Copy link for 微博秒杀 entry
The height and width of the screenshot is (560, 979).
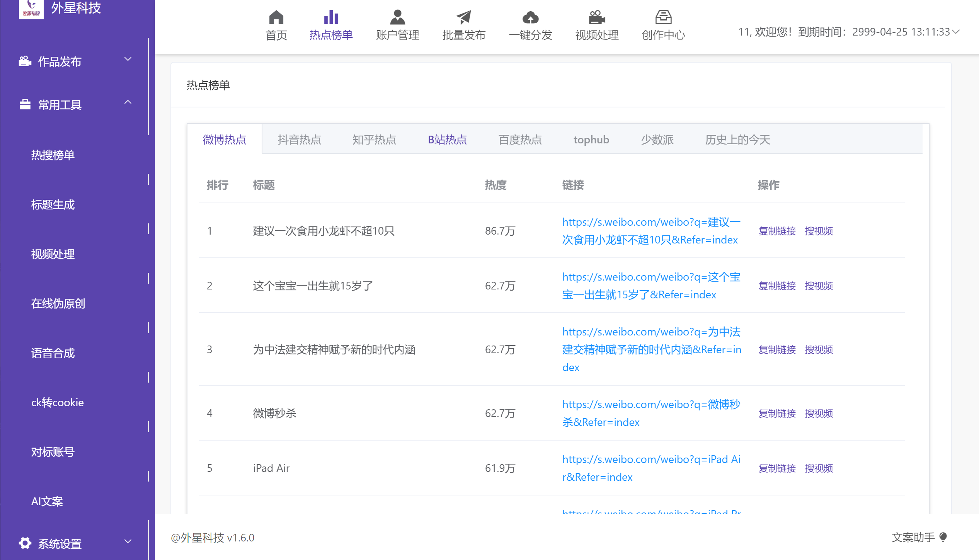click(x=777, y=413)
